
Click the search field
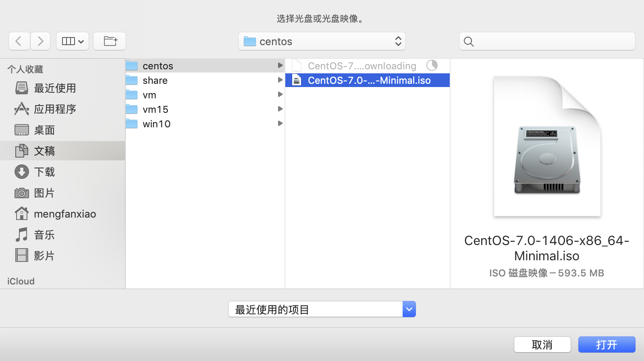pyautogui.click(x=547, y=41)
